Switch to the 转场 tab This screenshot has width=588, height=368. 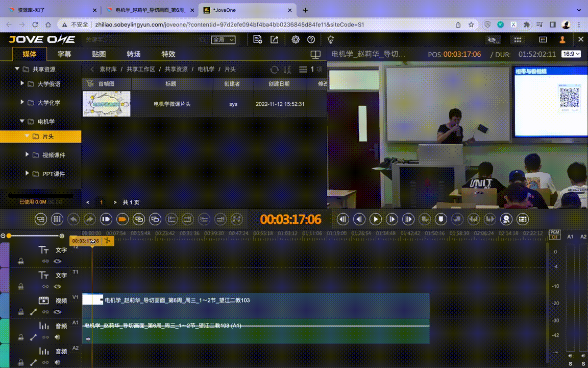[134, 54]
